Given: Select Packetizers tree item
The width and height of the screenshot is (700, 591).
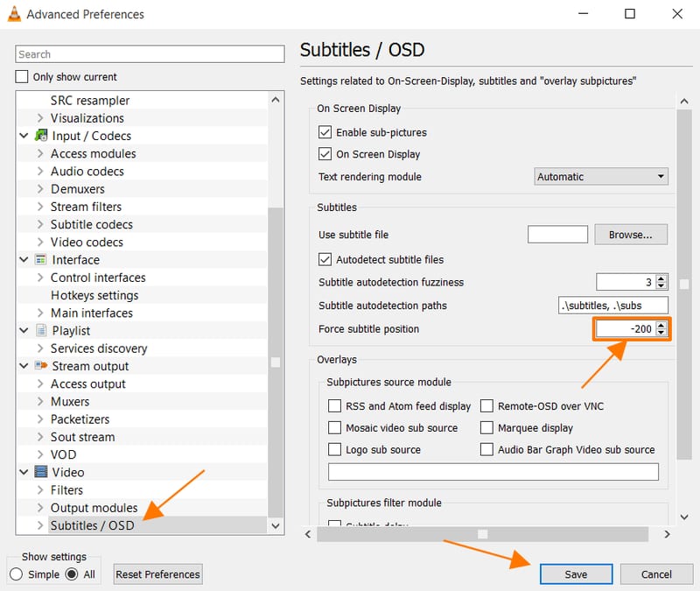Looking at the screenshot, I should tap(80, 419).
